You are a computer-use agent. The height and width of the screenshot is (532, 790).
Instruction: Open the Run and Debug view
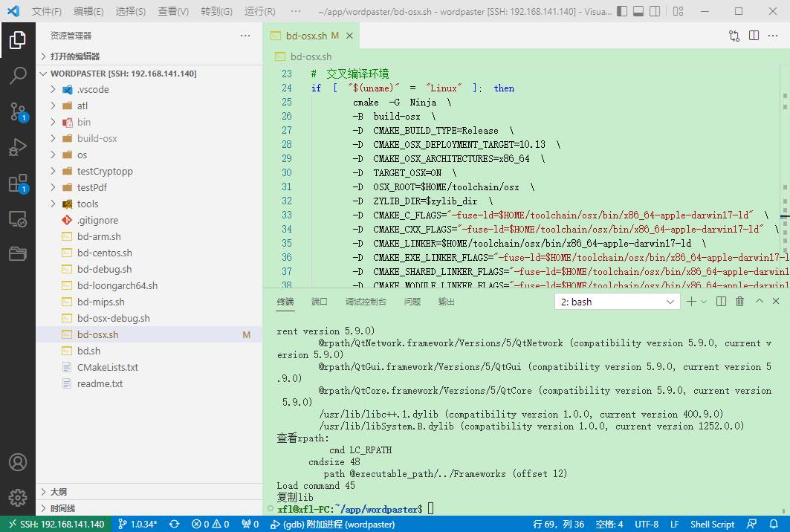[17, 147]
